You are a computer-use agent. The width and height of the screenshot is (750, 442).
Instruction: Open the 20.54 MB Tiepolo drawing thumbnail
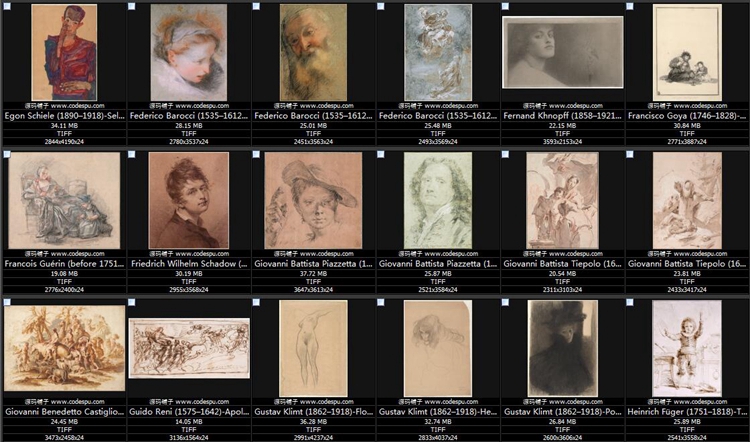point(562,200)
